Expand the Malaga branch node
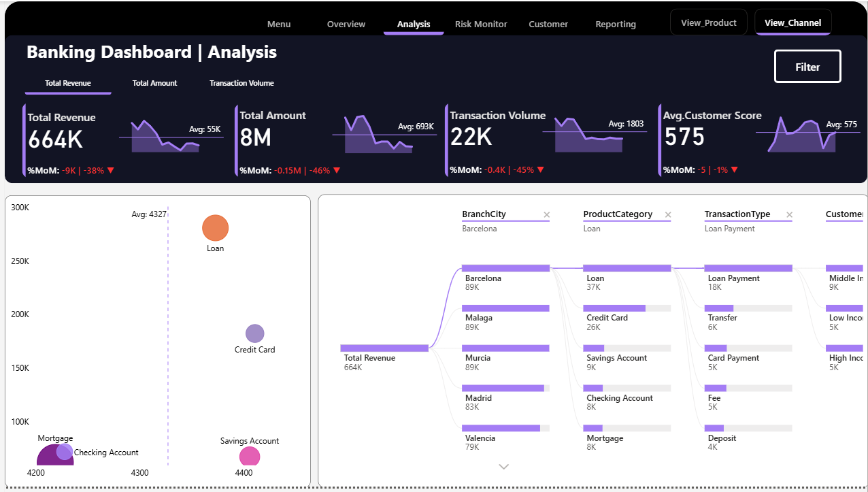 point(505,308)
